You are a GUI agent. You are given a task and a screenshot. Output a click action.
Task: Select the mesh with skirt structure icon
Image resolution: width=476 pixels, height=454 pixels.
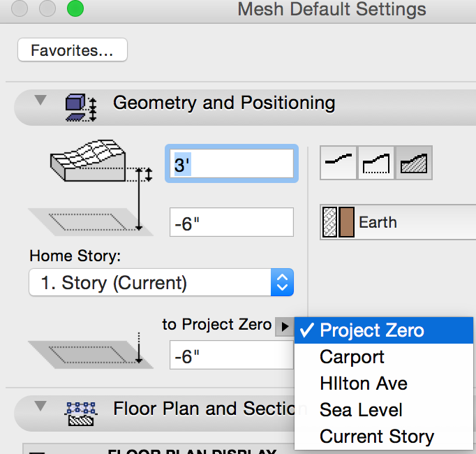(377, 163)
